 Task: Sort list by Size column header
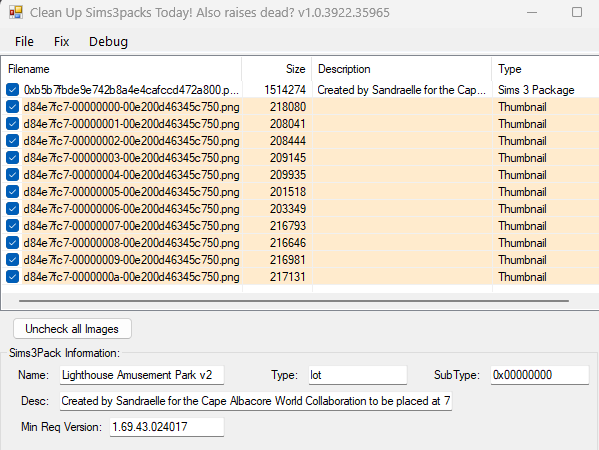coord(277,69)
